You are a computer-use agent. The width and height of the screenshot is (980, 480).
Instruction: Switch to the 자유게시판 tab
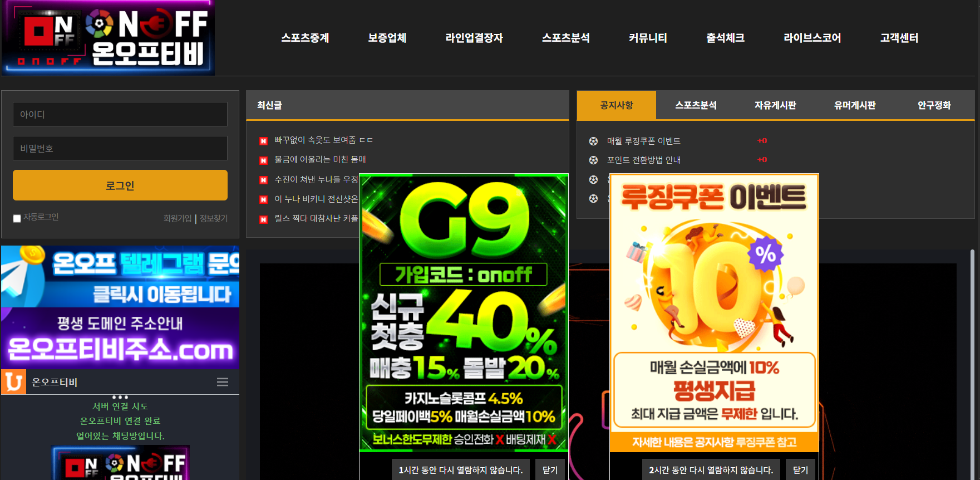pos(775,105)
